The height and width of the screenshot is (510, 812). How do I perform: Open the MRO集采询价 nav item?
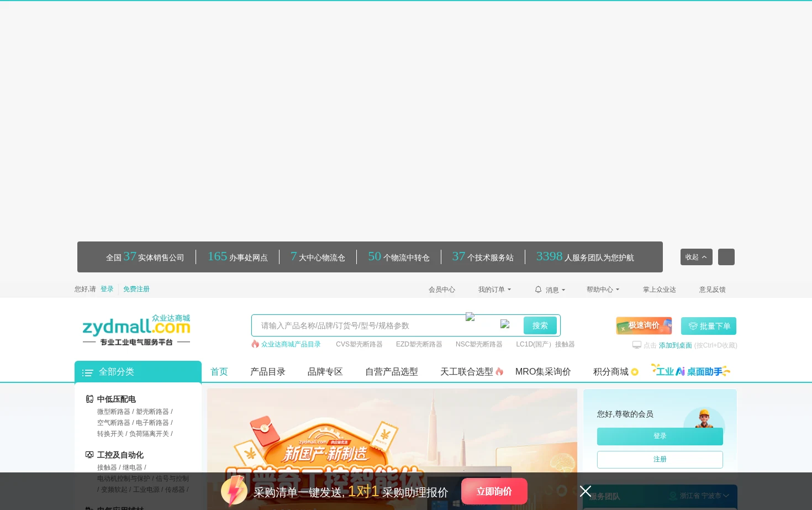click(x=543, y=371)
